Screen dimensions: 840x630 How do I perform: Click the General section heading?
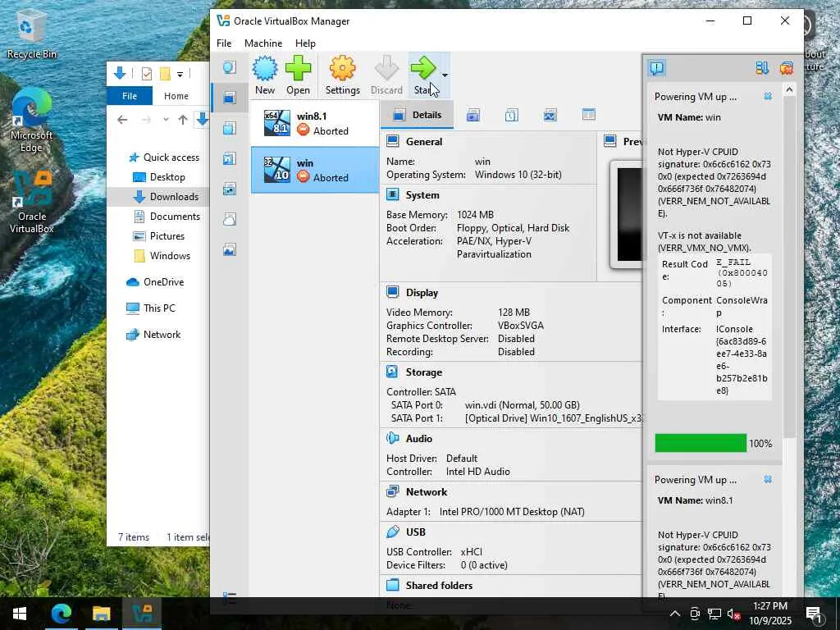[x=424, y=141]
